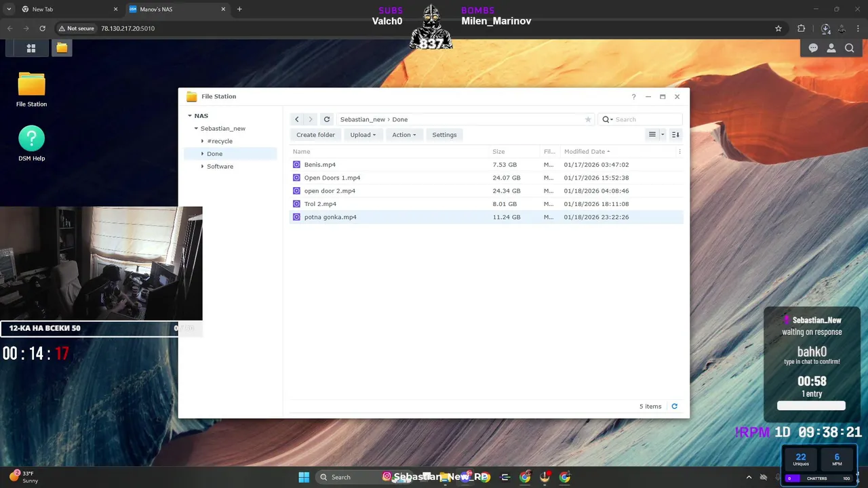The width and height of the screenshot is (868, 488).
Task: Expand the Software folder arrow
Action: [202, 167]
